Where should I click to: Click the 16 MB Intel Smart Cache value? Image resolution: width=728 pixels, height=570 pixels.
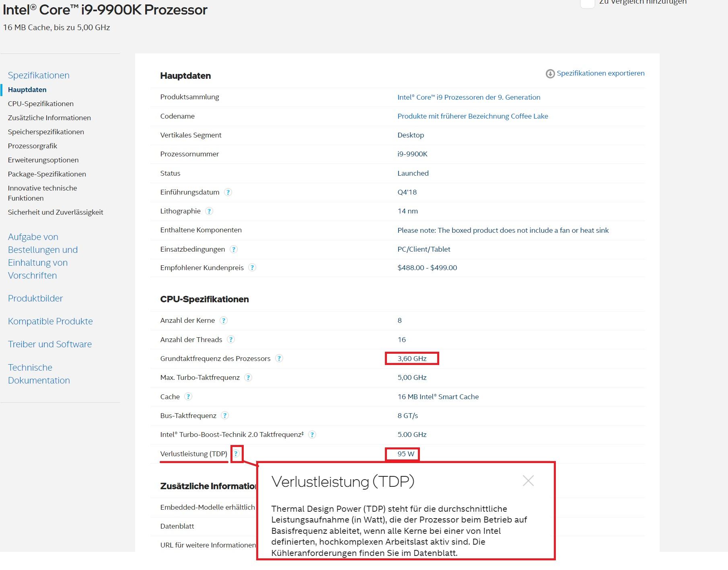point(438,397)
